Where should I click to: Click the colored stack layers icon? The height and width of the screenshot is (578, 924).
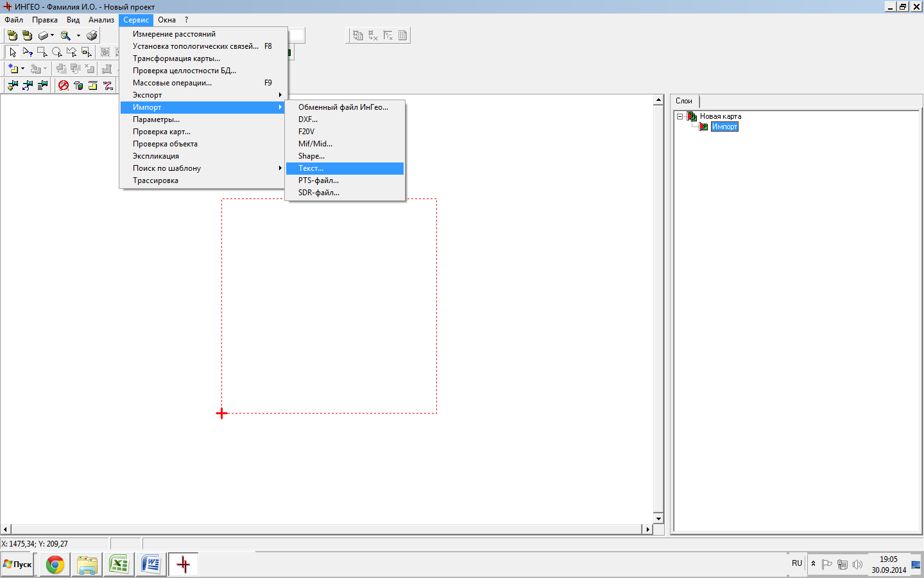pos(78,85)
